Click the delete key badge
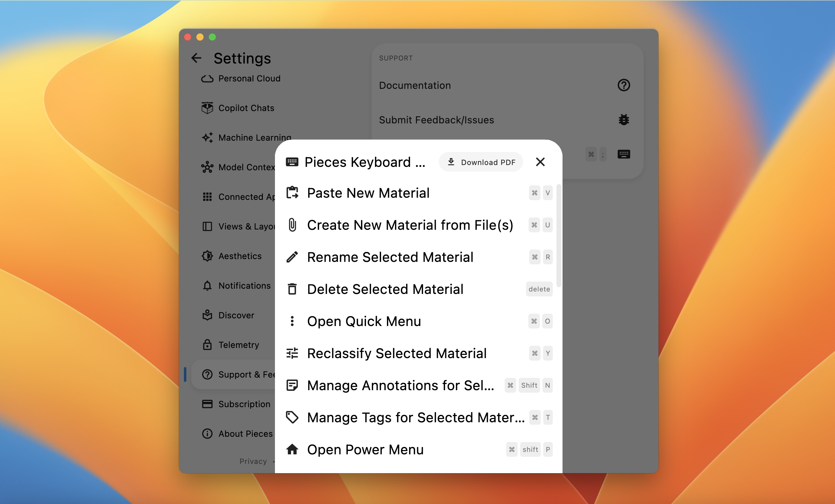 (539, 289)
